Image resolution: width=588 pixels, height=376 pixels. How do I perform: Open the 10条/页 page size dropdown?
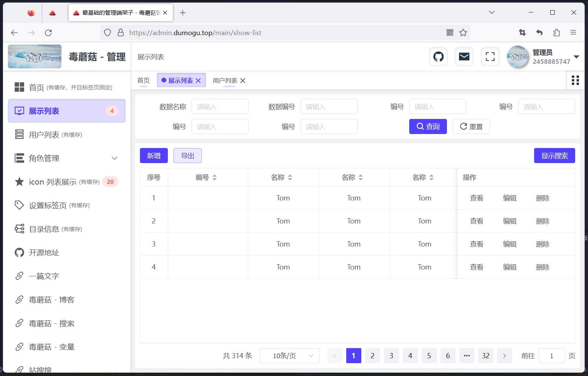coord(290,356)
